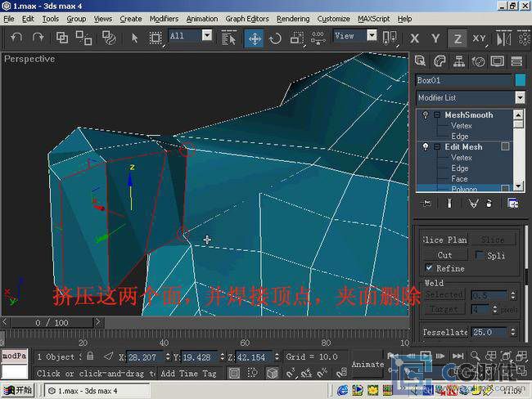The image size is (532, 399).
Task: Open the Display command panel tab
Action: pos(498,61)
